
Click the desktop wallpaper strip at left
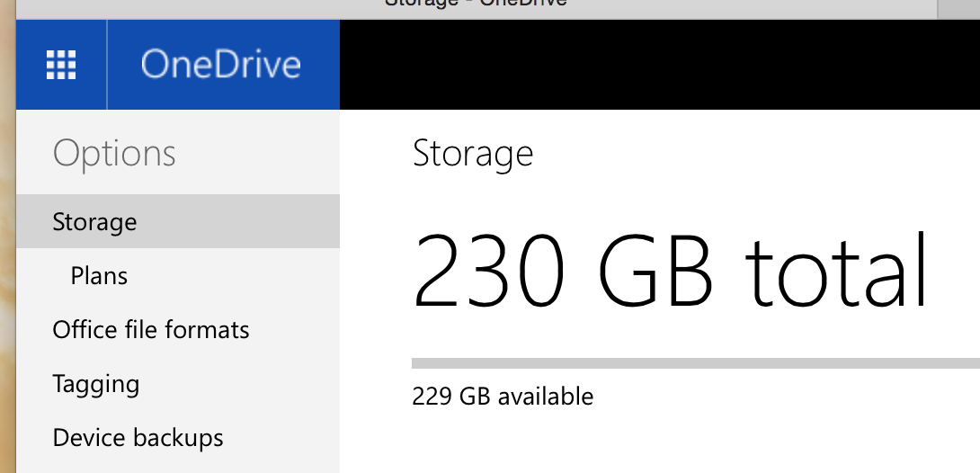7,270
